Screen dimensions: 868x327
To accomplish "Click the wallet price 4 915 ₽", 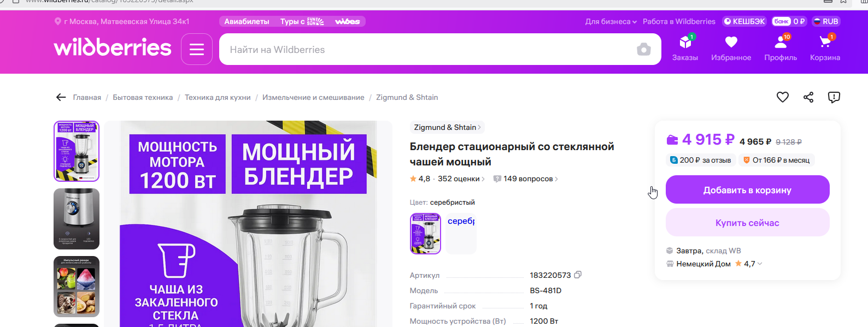I will 708,140.
